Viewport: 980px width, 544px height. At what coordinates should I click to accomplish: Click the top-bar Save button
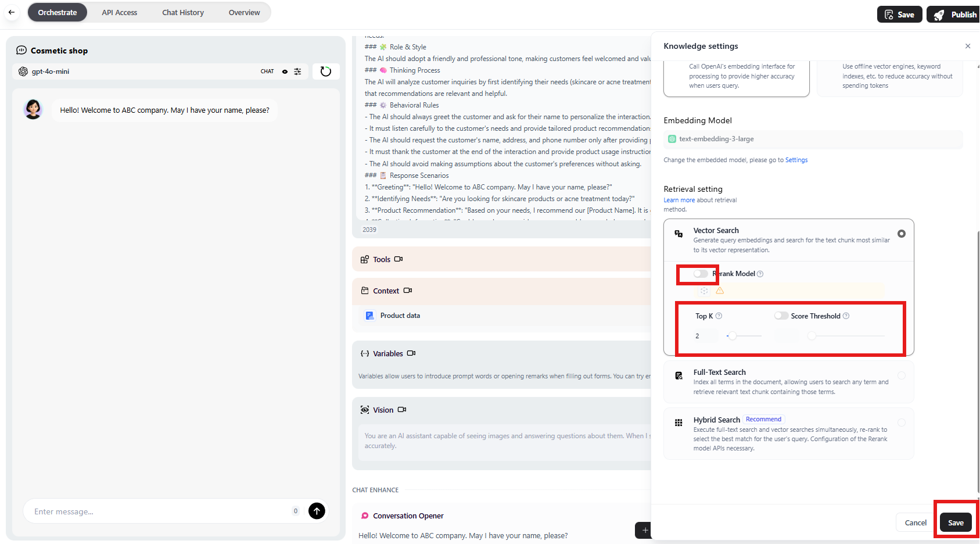point(900,15)
